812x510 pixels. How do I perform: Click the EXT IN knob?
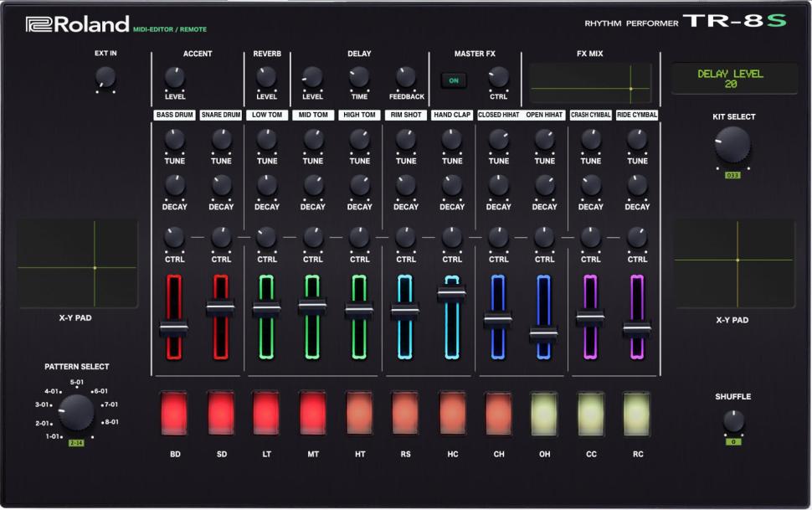pyautogui.click(x=105, y=78)
